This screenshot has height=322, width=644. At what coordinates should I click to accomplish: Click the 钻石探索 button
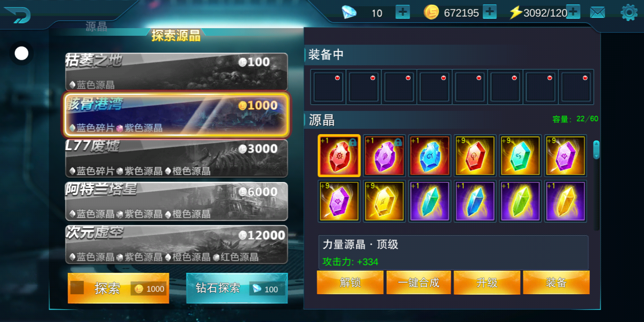pos(237,288)
